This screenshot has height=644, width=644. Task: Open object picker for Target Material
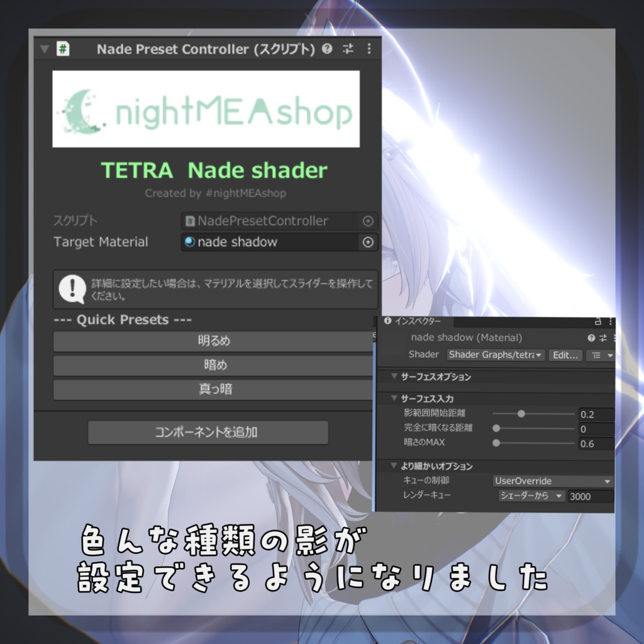[368, 242]
